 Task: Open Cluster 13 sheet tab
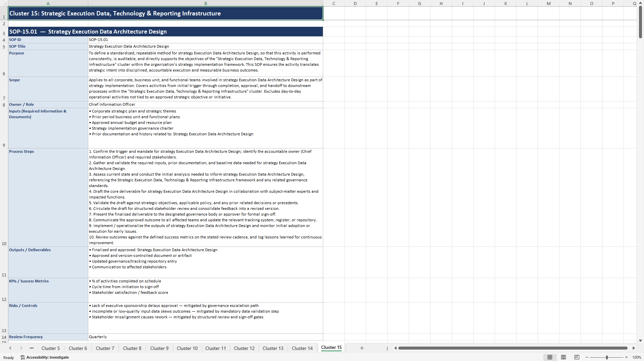pyautogui.click(x=273, y=348)
